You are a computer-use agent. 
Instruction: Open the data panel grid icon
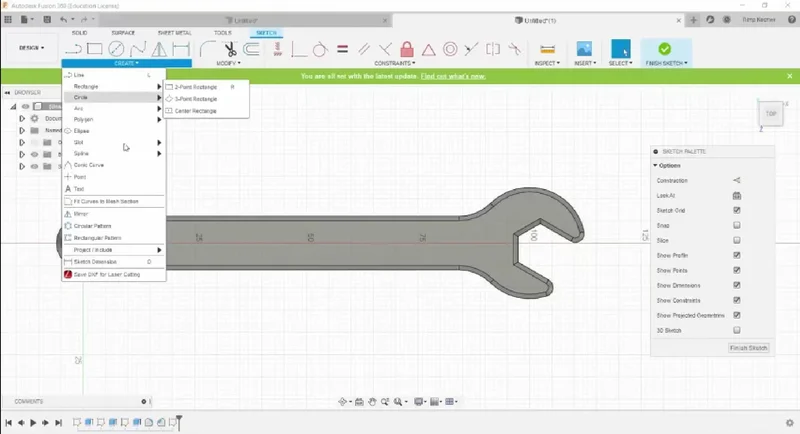[8, 20]
